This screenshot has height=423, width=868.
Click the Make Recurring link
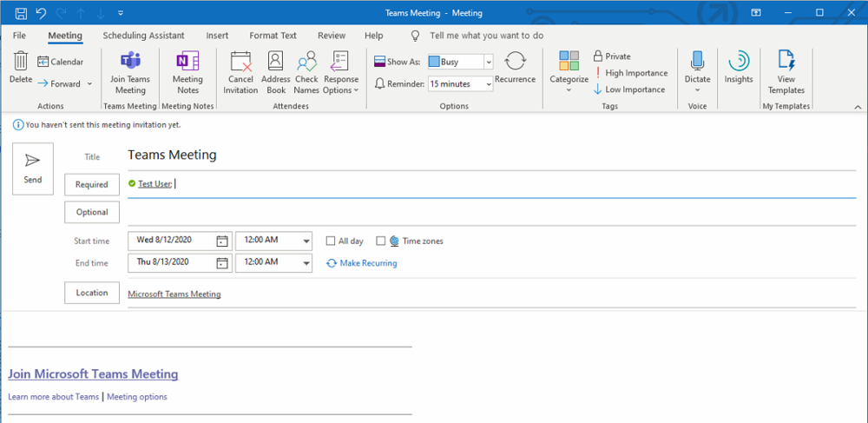click(362, 263)
